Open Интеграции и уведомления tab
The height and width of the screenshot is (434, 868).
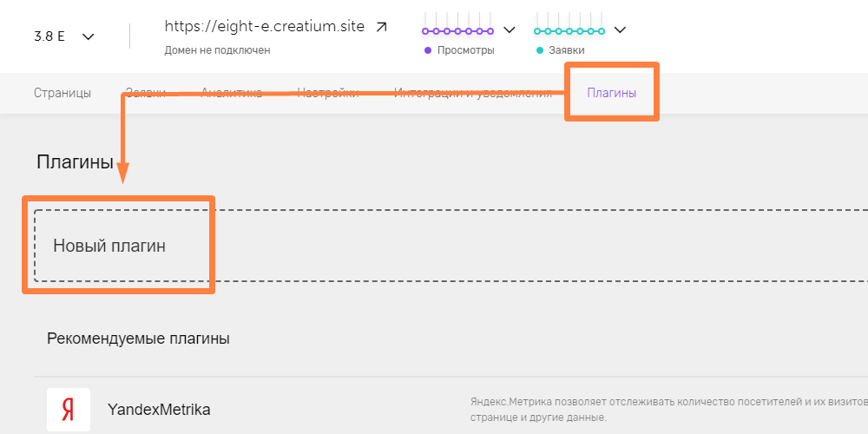pyautogui.click(x=473, y=93)
